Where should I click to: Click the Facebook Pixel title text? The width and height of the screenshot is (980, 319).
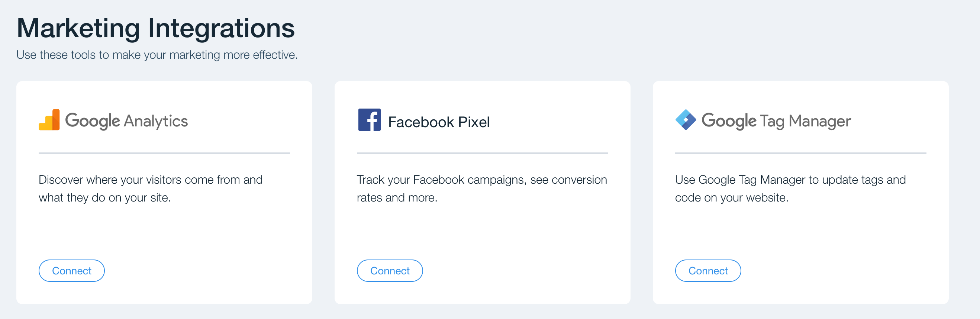coord(439,122)
